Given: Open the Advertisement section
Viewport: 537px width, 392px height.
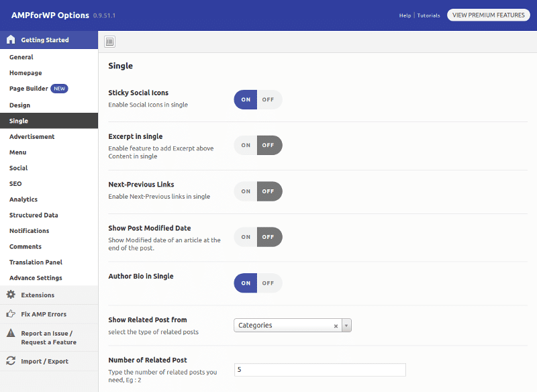Looking at the screenshot, I should 49,137.
